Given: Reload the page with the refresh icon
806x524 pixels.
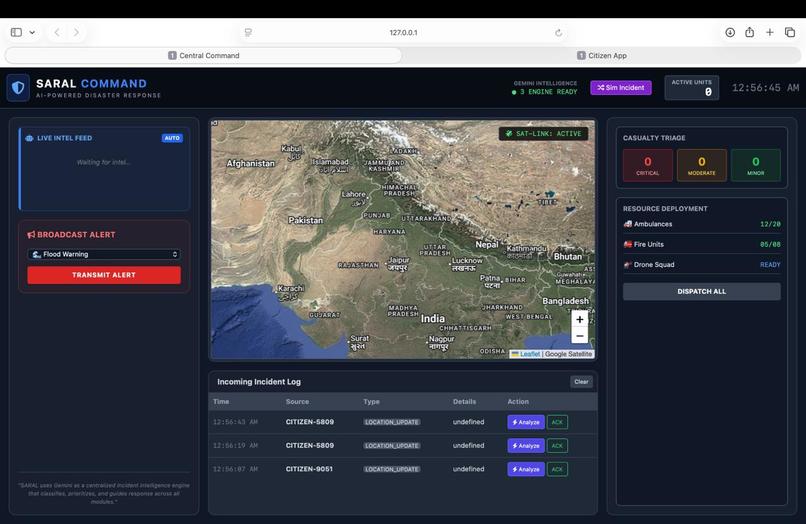Looking at the screenshot, I should pyautogui.click(x=558, y=33).
